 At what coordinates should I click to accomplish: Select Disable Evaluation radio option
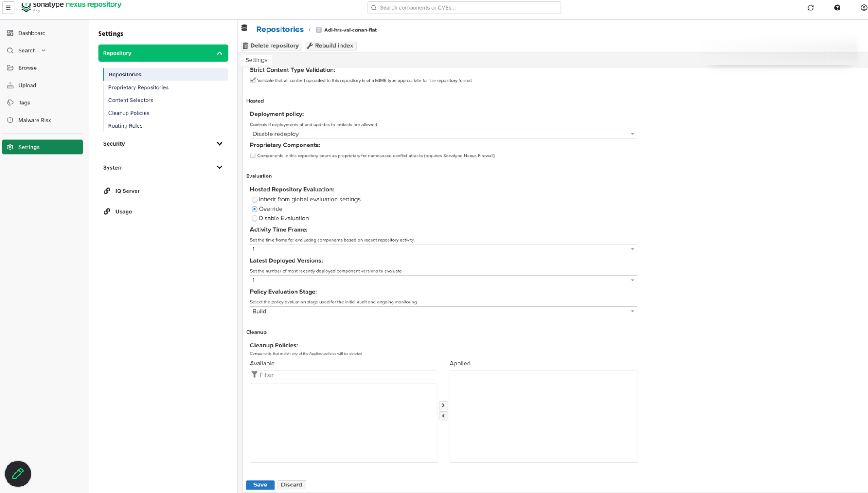click(254, 219)
